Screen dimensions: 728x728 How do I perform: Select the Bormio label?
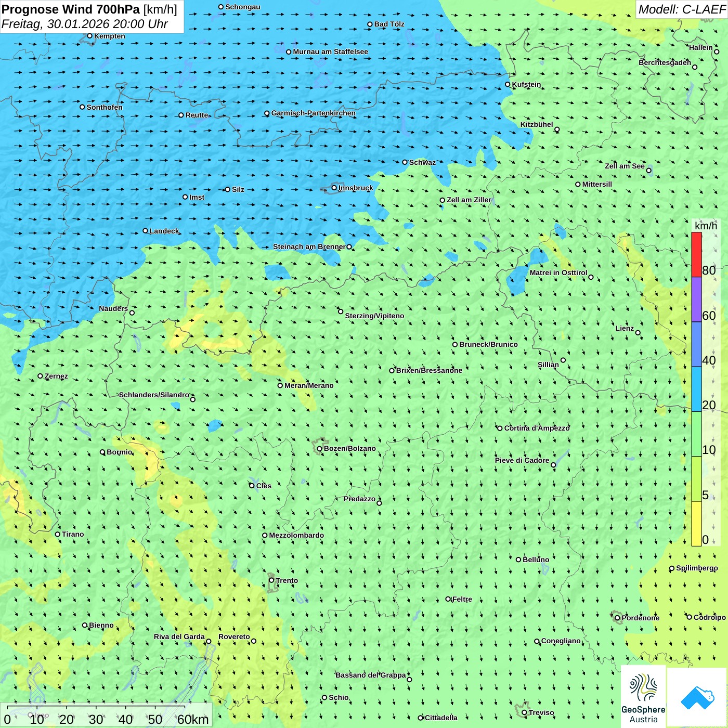[120, 452]
